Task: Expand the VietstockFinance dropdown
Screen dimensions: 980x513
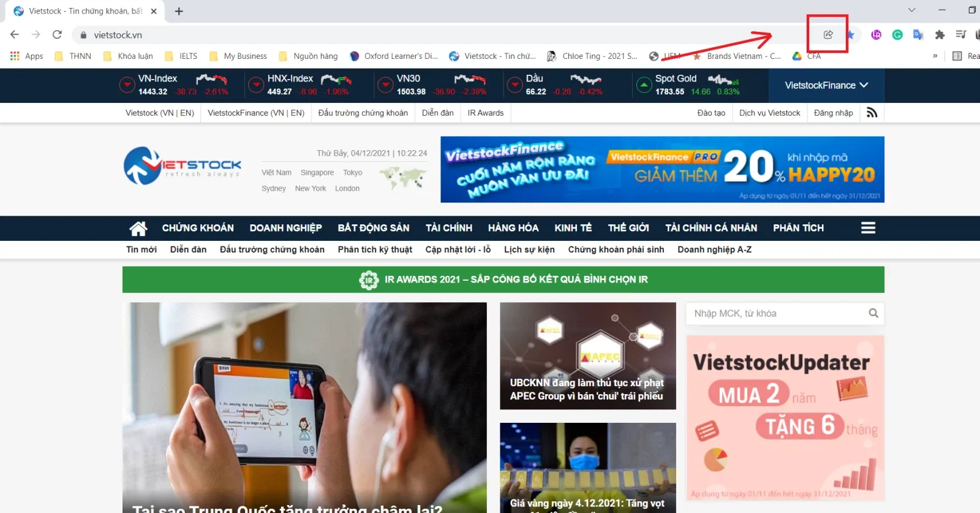Action: pos(826,85)
